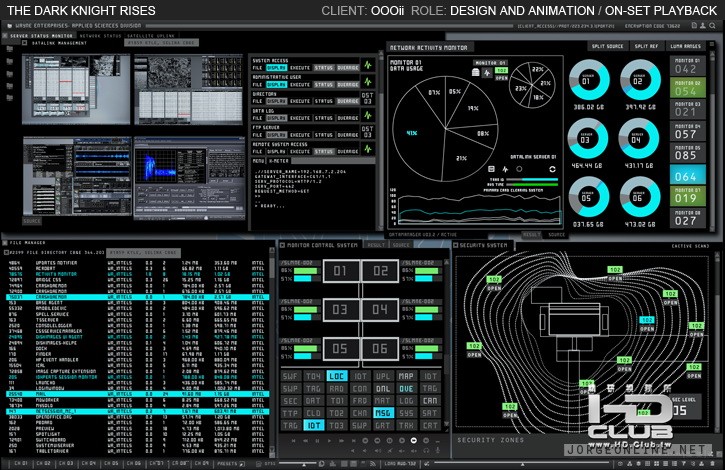
Task: Click Source button below thumbnails
Action: (x=32, y=221)
